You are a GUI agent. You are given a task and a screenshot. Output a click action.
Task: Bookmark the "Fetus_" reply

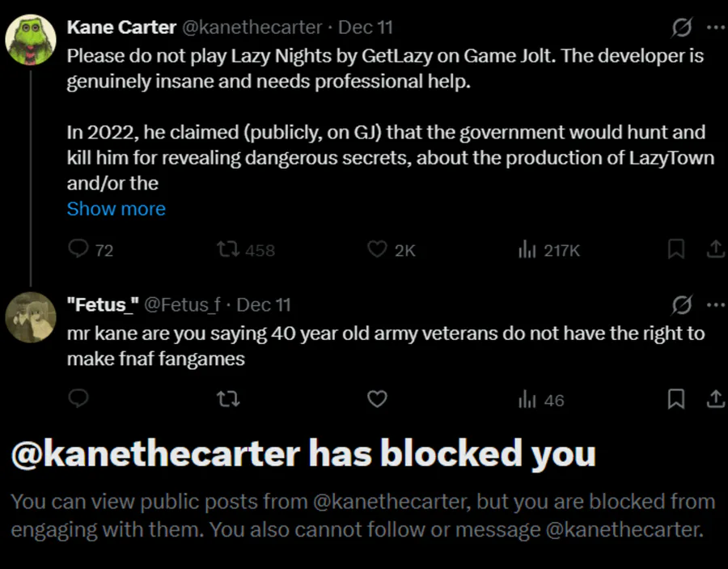(x=676, y=399)
